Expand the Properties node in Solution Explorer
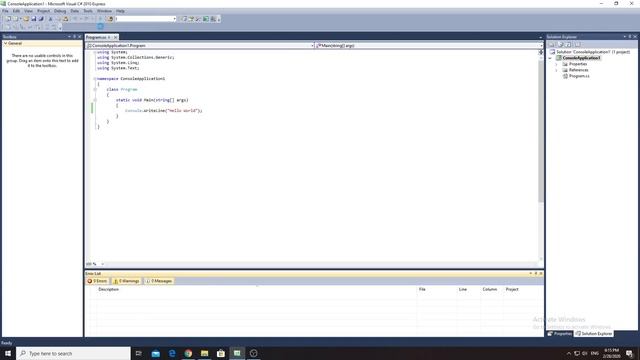The height and width of the screenshot is (360, 640). pyautogui.click(x=556, y=64)
